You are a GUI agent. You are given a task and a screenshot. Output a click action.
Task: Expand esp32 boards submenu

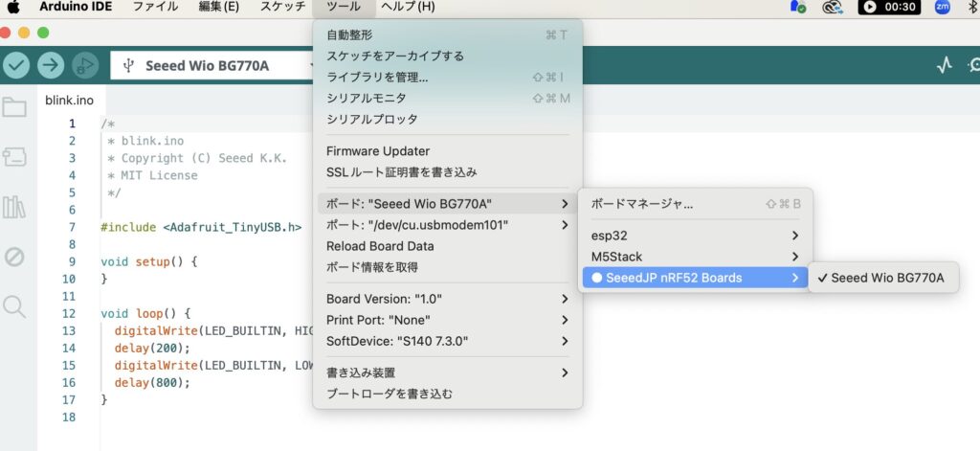695,236
